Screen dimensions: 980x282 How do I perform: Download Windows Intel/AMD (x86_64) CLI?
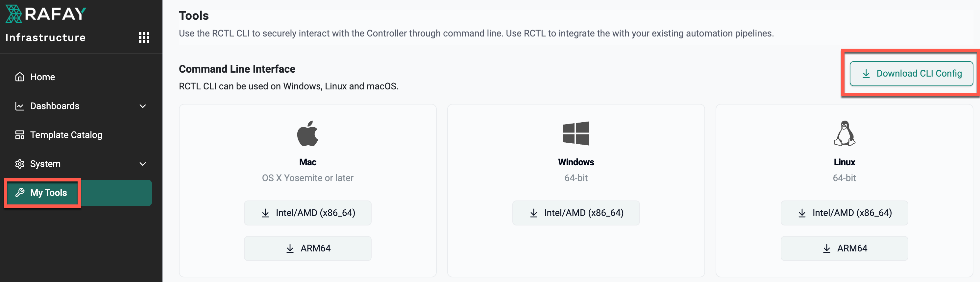coord(576,213)
